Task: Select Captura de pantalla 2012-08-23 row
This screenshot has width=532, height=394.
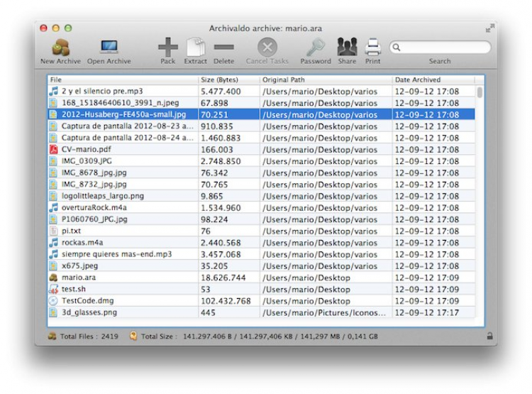Action: click(261, 126)
